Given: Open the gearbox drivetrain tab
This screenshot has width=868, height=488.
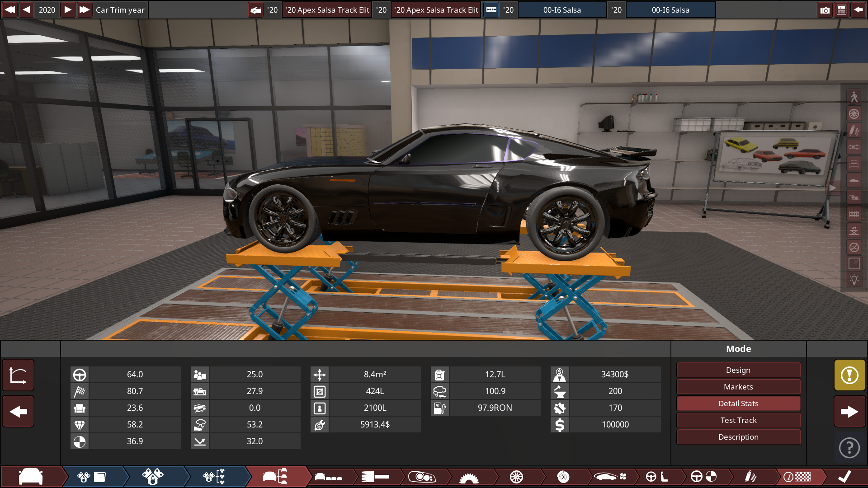Looking at the screenshot, I should (x=469, y=477).
